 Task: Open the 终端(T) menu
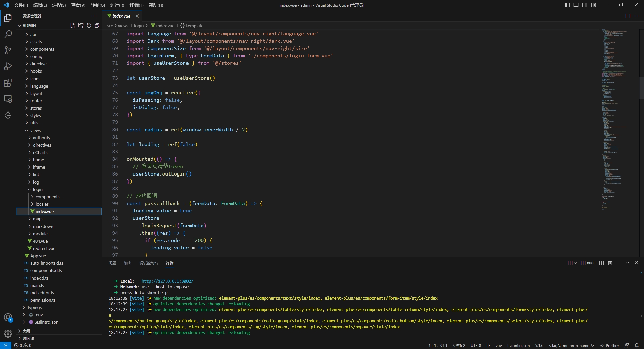[x=136, y=5]
